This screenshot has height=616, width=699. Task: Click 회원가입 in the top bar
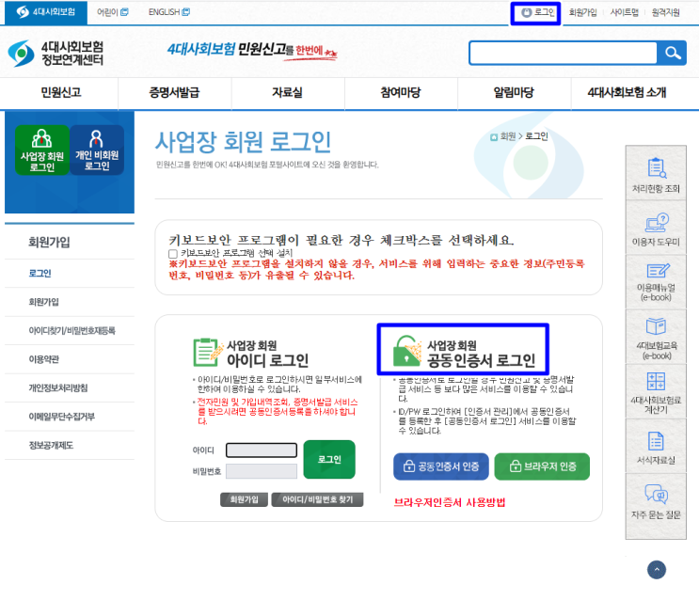pyautogui.click(x=582, y=12)
